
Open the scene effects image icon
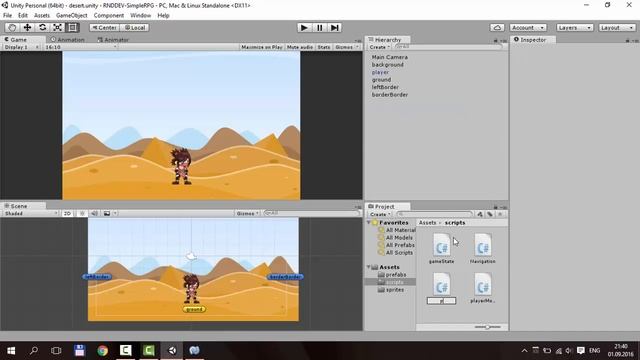(107, 213)
